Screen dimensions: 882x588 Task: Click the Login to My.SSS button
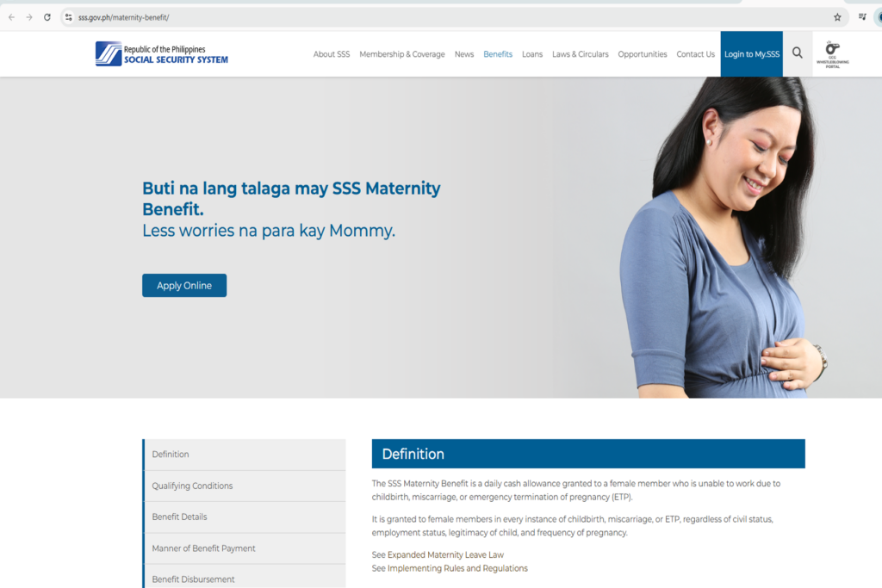click(x=751, y=54)
